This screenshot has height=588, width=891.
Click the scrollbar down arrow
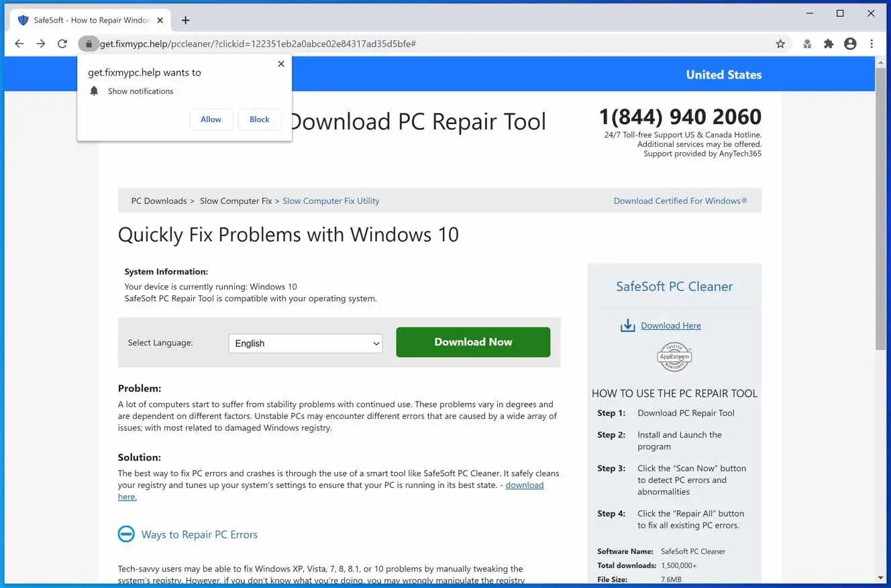(x=880, y=577)
